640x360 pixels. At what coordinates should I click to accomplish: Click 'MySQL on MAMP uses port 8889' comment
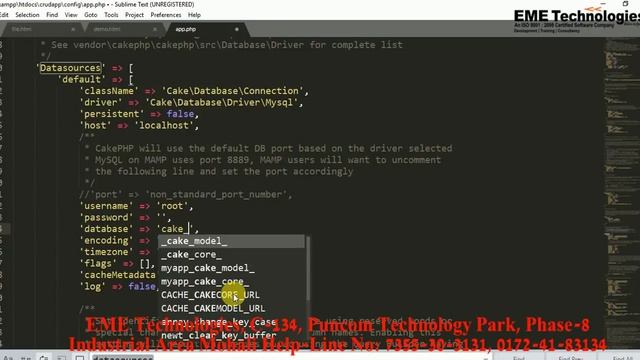263,160
